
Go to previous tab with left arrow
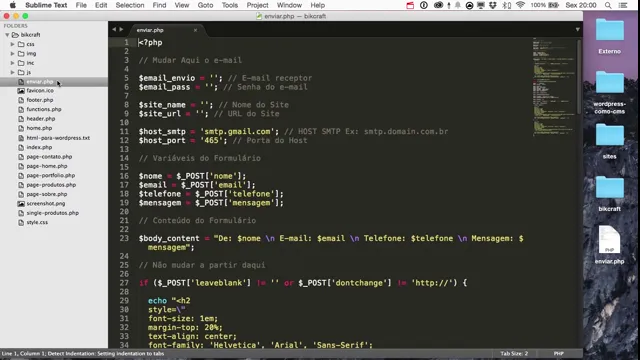coord(114,29)
